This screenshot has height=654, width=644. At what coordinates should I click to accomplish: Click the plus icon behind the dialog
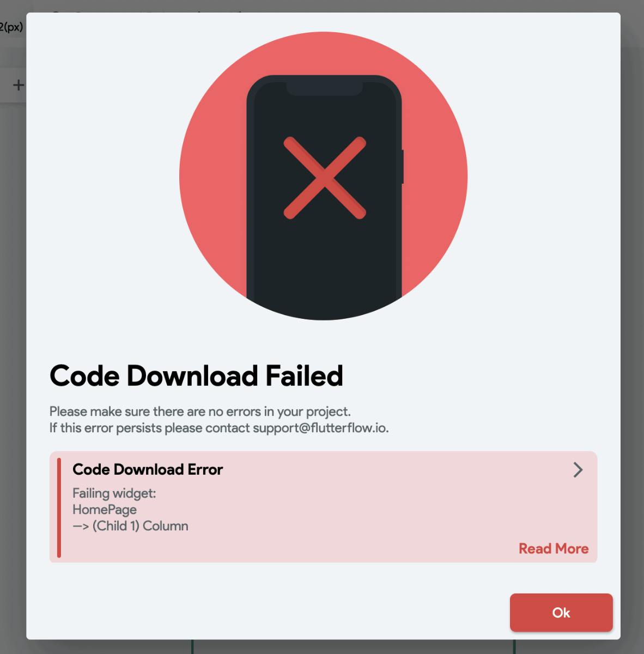[x=18, y=85]
